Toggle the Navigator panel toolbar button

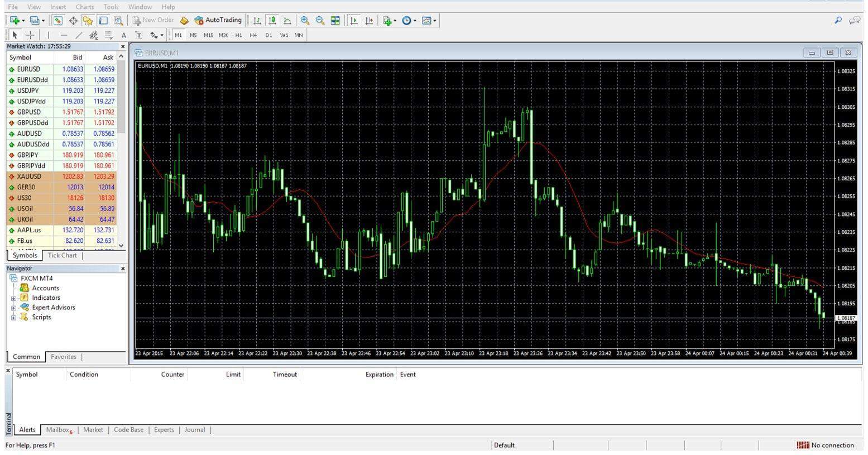coord(88,20)
